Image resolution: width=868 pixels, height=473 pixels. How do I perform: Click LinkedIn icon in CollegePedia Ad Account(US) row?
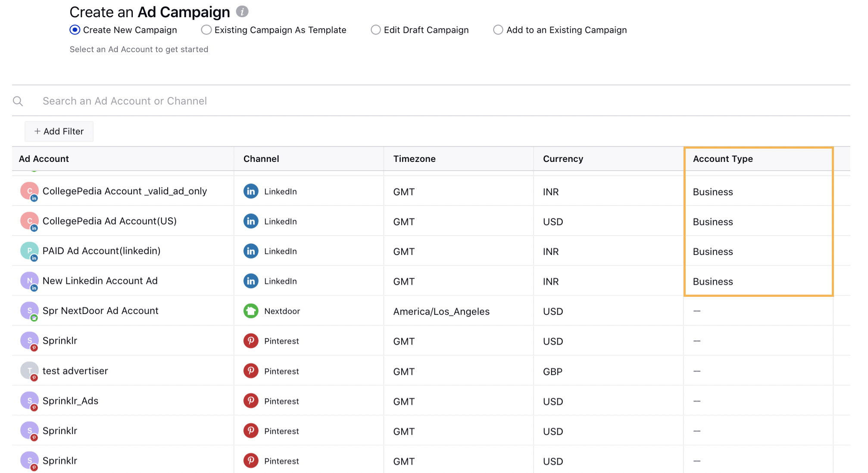[251, 221]
